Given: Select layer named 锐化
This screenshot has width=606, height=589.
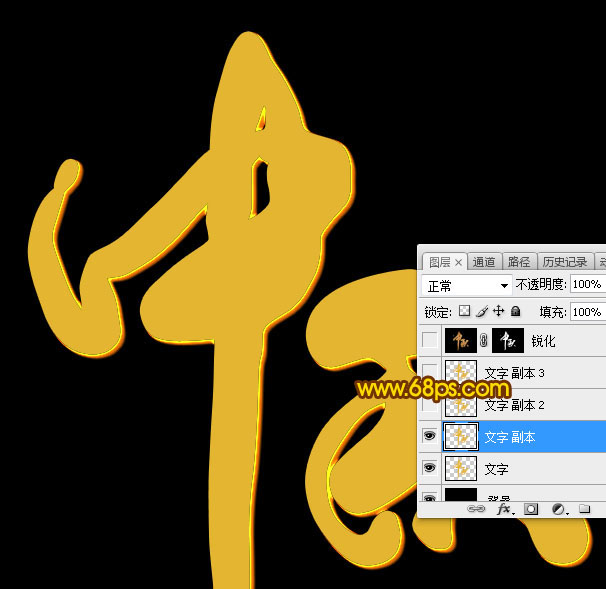Looking at the screenshot, I should 543,341.
